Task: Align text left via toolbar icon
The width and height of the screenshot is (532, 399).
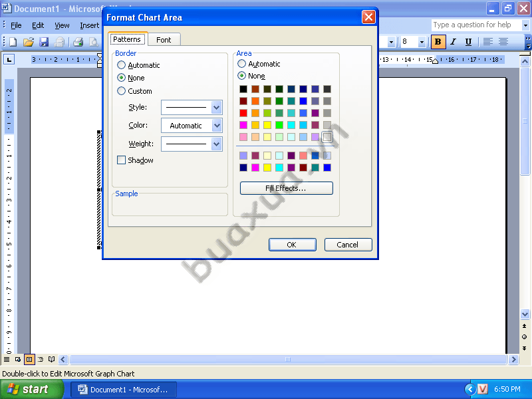Action: coord(488,42)
